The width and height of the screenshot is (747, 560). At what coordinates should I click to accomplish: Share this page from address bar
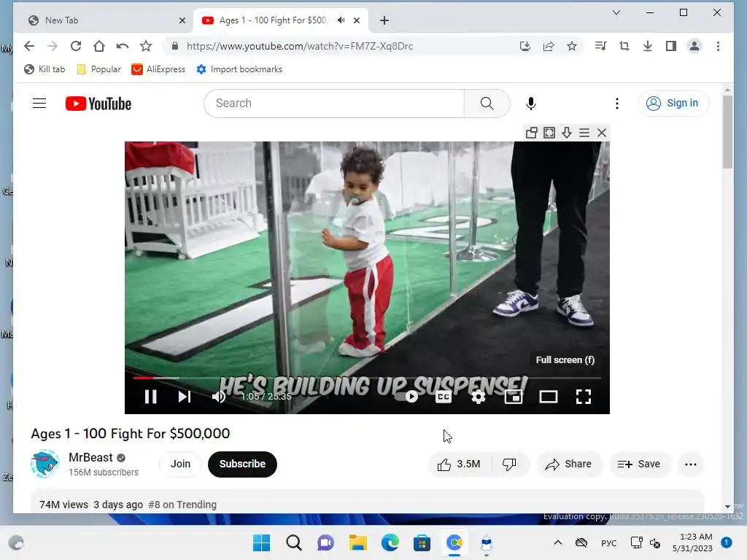pyautogui.click(x=549, y=46)
